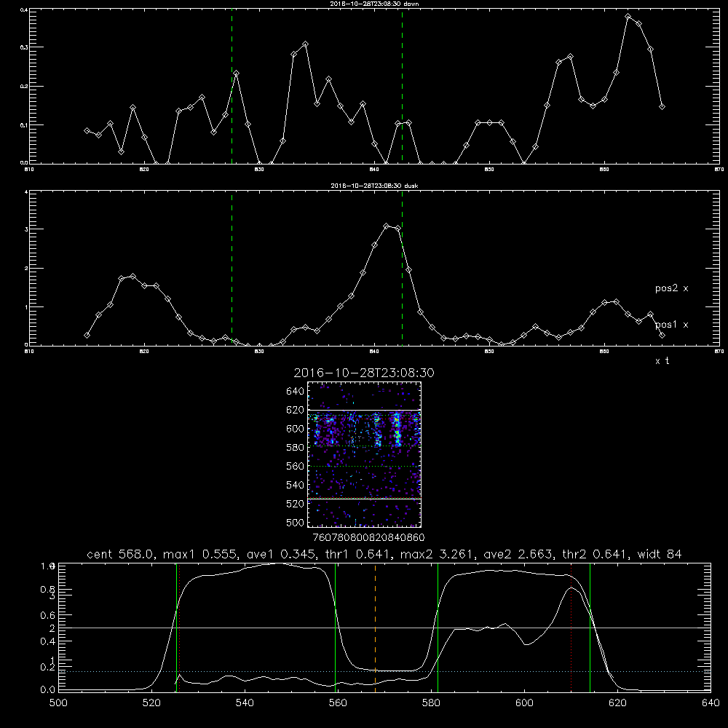
Task: Click the '600' x-axis label of the bottom plot
Action: [x=524, y=703]
